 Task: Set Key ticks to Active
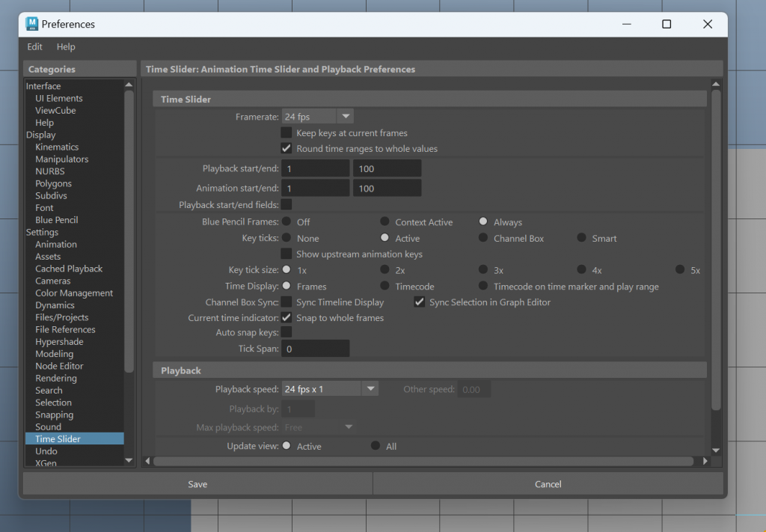tap(385, 238)
